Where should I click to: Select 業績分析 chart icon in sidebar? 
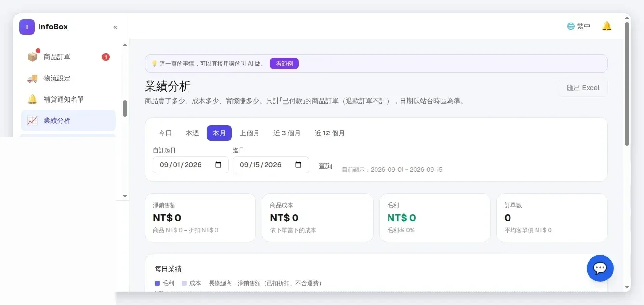[x=32, y=120]
